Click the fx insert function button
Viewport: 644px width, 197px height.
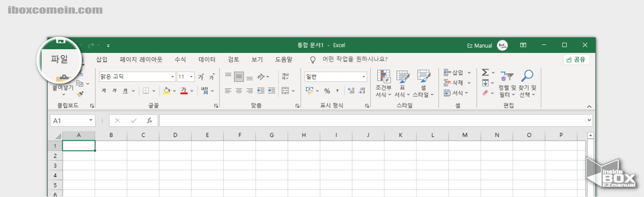click(150, 121)
